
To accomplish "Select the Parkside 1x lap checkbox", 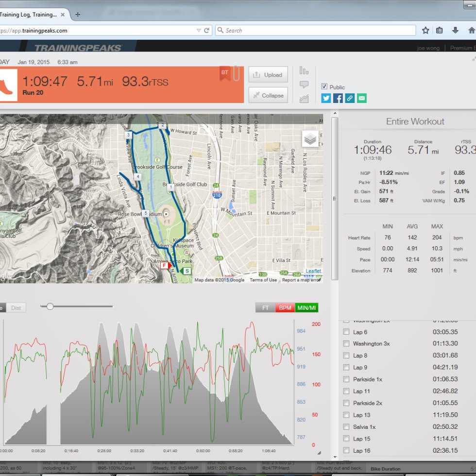I will [346, 379].
